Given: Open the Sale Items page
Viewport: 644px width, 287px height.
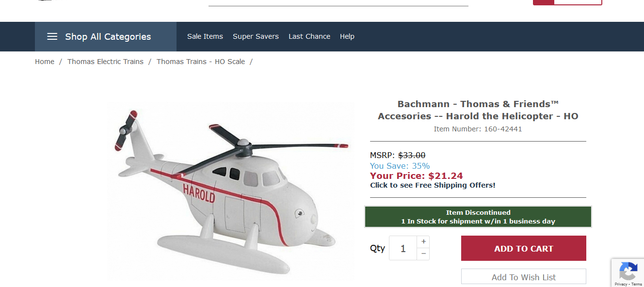Looking at the screenshot, I should pyautogui.click(x=205, y=36).
